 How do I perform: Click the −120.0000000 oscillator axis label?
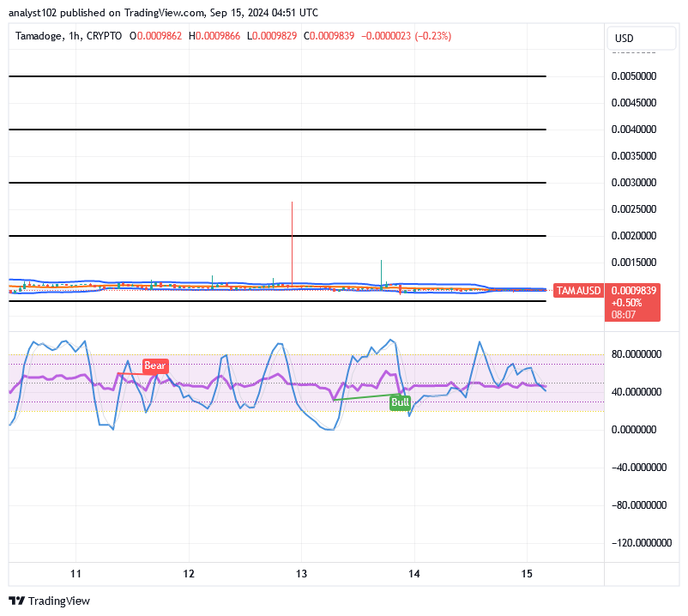click(x=642, y=543)
